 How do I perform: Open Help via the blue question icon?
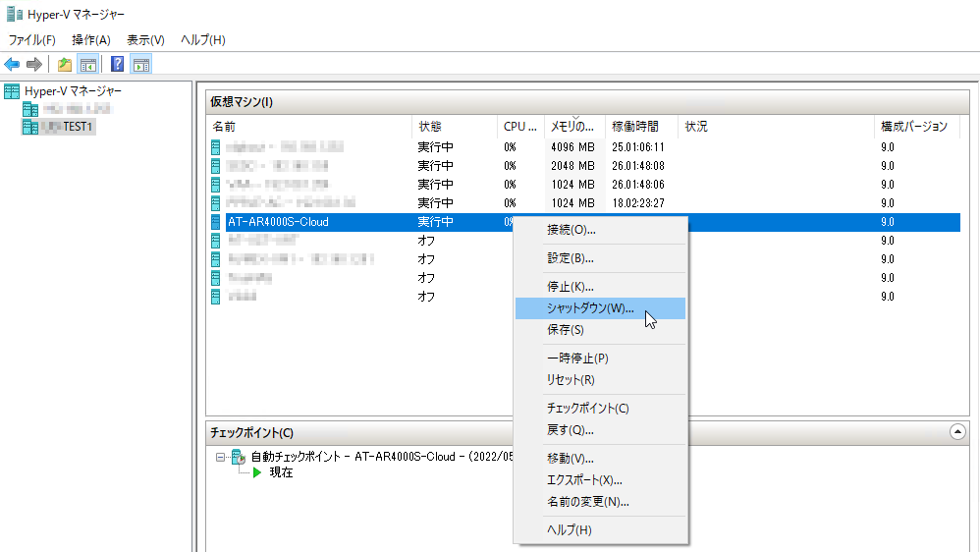point(118,65)
